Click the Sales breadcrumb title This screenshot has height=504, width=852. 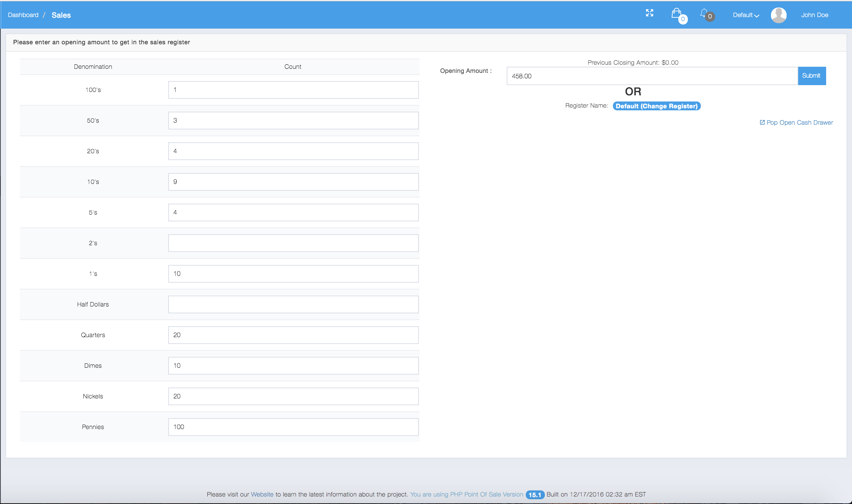pos(61,15)
